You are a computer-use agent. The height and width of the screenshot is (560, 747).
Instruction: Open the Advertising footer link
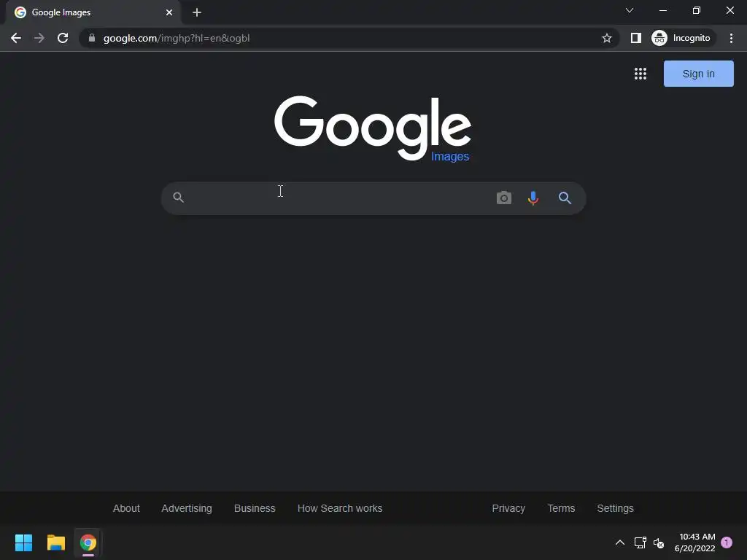coord(187,508)
